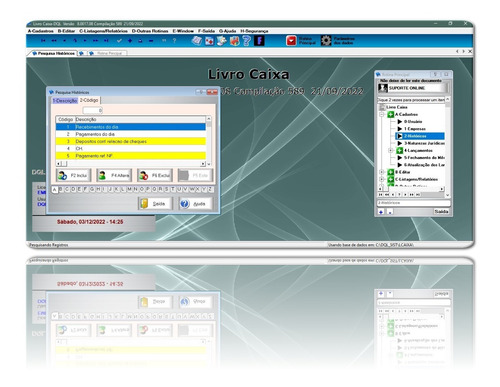Screen dimensions: 500x387
Task: Open the A-Cadastros menu
Action: click(x=41, y=31)
